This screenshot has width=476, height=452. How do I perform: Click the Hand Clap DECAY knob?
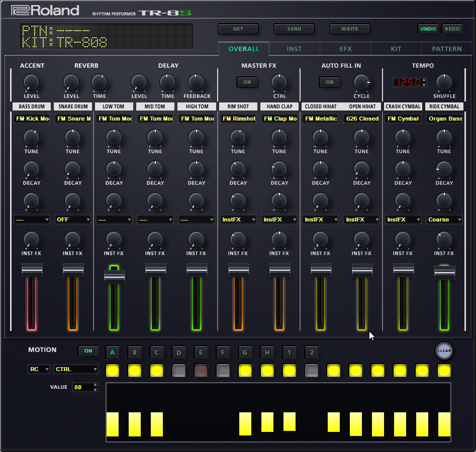(279, 170)
